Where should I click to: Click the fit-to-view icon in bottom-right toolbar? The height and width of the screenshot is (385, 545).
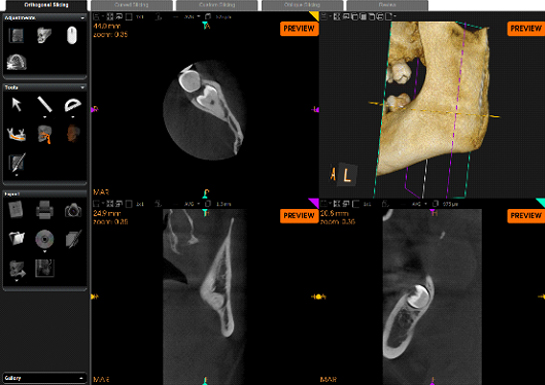pyautogui.click(x=337, y=204)
